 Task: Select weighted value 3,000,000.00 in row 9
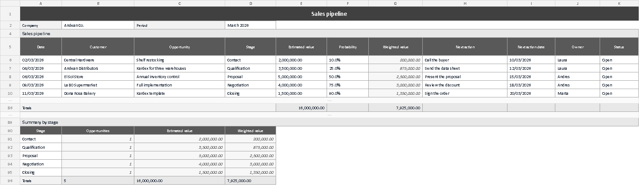coord(396,85)
